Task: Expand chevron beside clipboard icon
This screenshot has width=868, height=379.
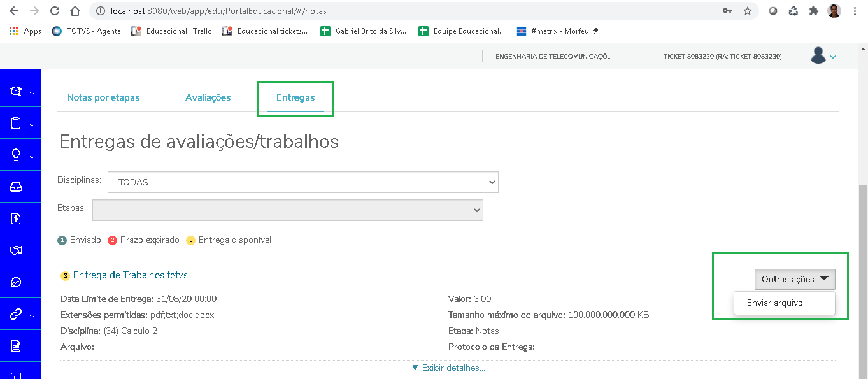Action: click(32, 125)
